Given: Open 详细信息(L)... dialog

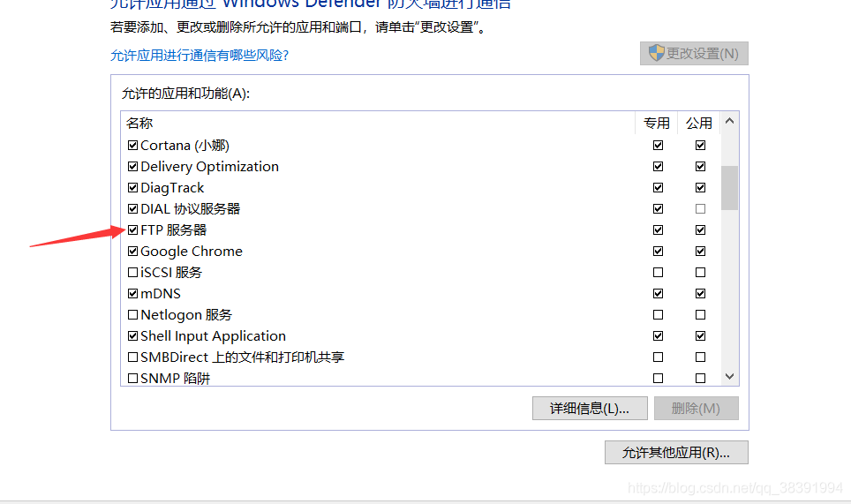Looking at the screenshot, I should [x=590, y=409].
